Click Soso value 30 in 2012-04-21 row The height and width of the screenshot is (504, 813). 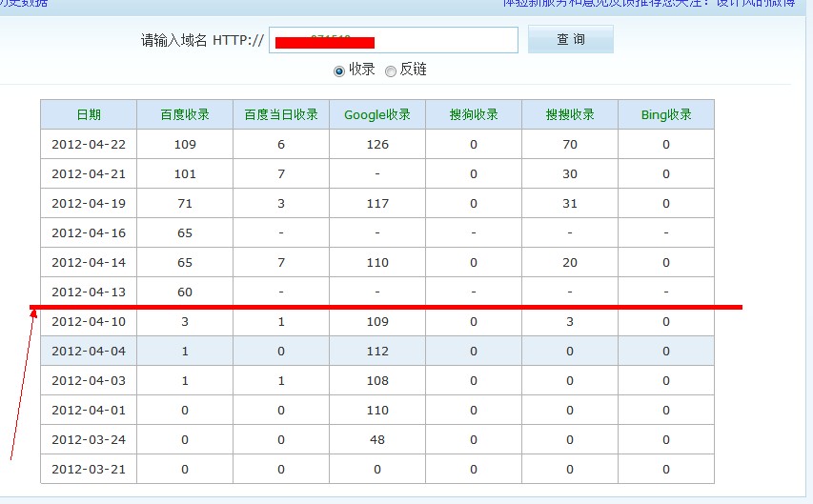(570, 173)
